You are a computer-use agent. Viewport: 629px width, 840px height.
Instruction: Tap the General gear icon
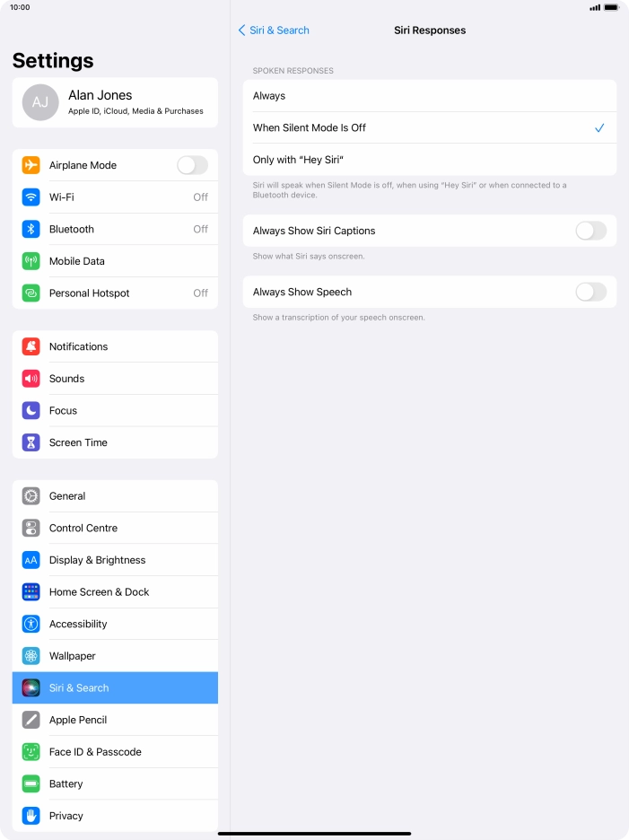(31, 496)
